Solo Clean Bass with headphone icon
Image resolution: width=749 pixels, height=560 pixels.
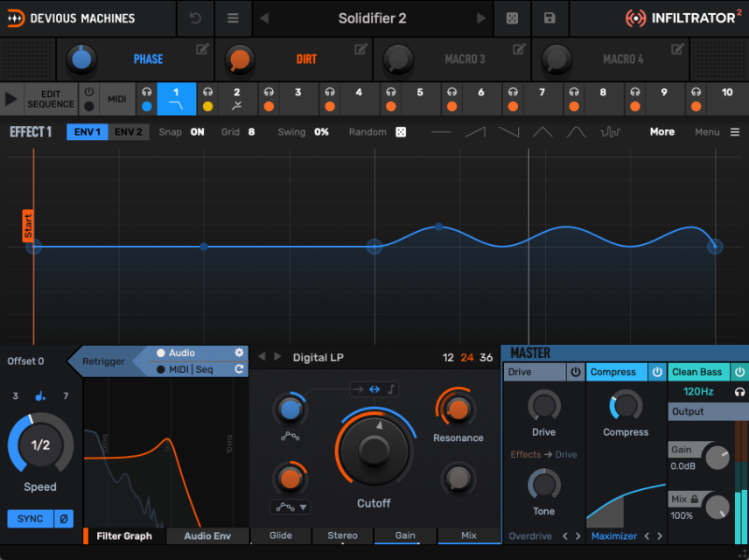coord(739,392)
